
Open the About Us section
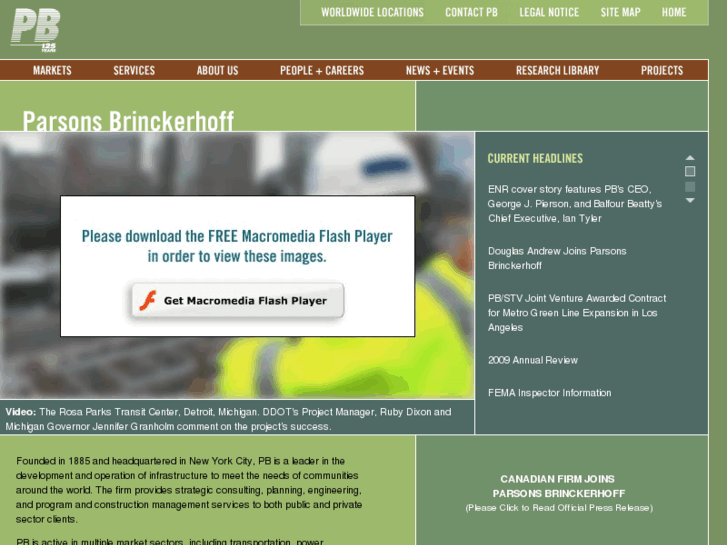coord(217,71)
